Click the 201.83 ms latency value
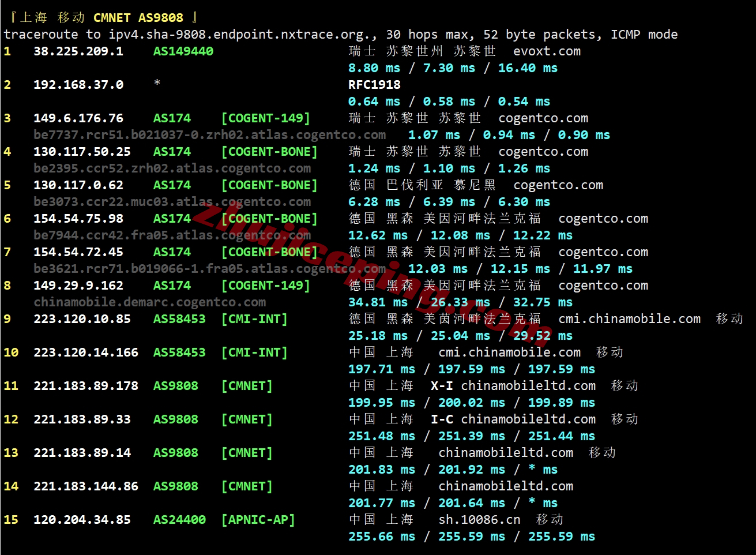This screenshot has height=555, width=756. click(x=382, y=470)
